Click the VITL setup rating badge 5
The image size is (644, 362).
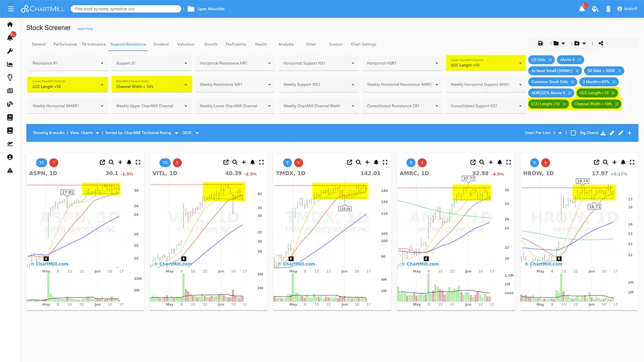tap(178, 162)
